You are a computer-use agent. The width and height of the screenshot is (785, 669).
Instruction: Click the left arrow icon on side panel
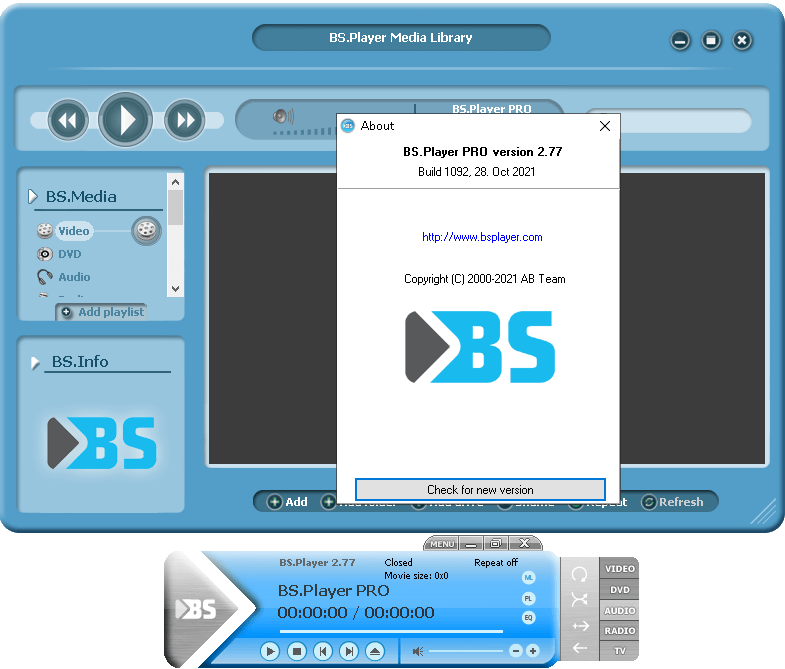pyautogui.click(x=580, y=648)
